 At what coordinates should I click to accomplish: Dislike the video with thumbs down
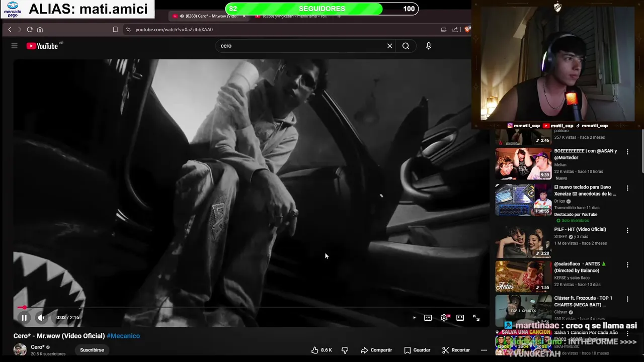tap(345, 350)
